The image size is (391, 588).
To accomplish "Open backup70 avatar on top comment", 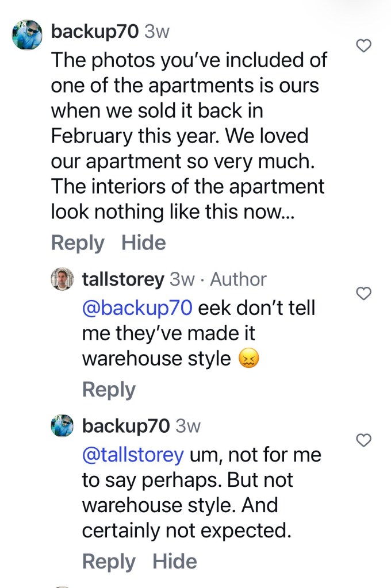I will click(27, 34).
